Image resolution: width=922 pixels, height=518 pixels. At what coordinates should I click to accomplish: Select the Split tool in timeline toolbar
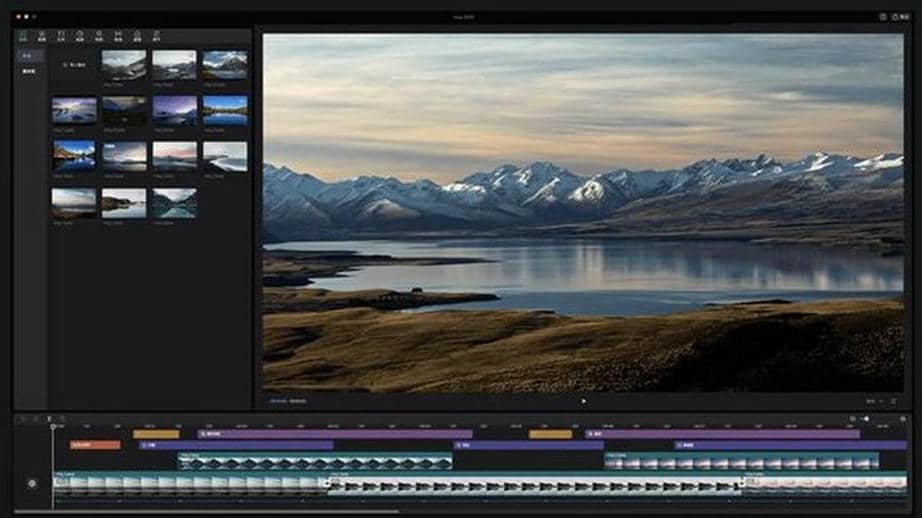[x=49, y=419]
